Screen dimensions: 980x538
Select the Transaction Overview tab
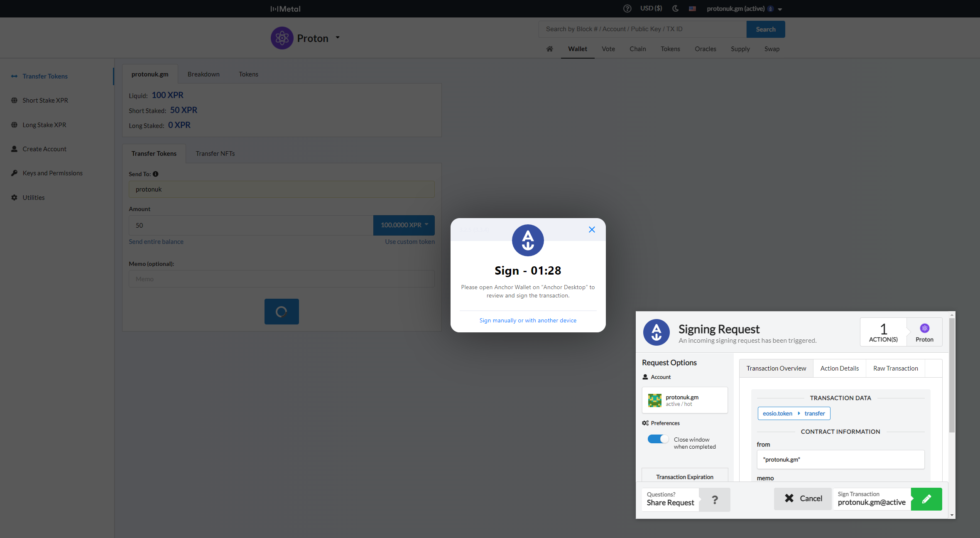(776, 368)
